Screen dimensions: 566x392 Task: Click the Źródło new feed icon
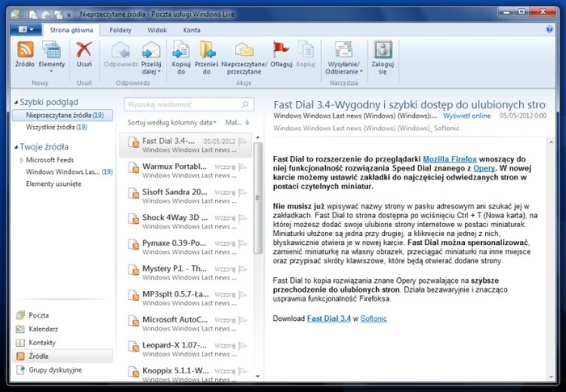(x=25, y=49)
